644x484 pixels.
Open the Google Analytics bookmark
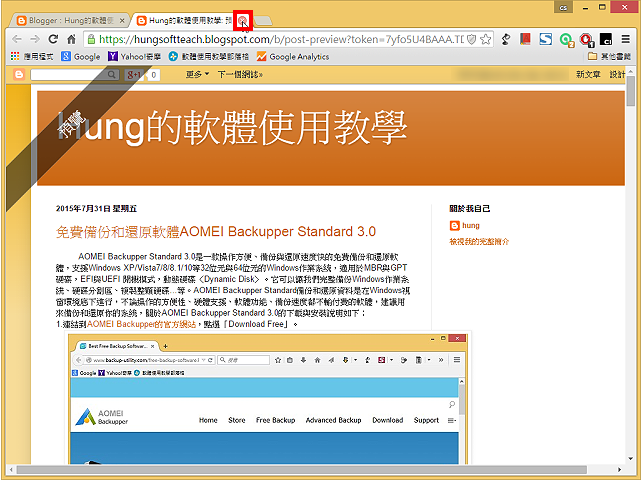click(293, 56)
